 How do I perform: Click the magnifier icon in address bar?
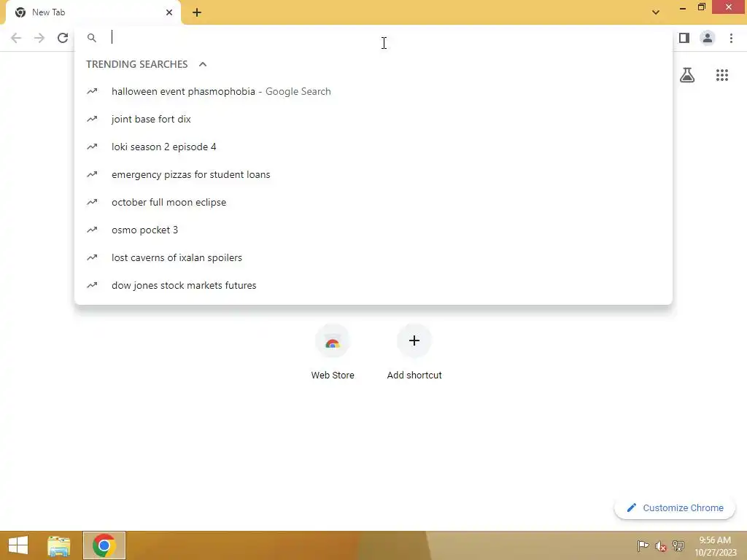(91, 38)
